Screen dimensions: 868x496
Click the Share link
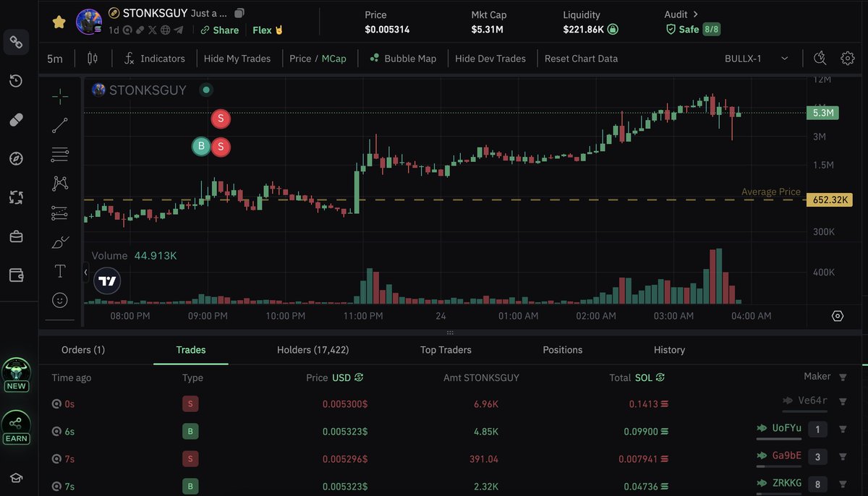220,30
